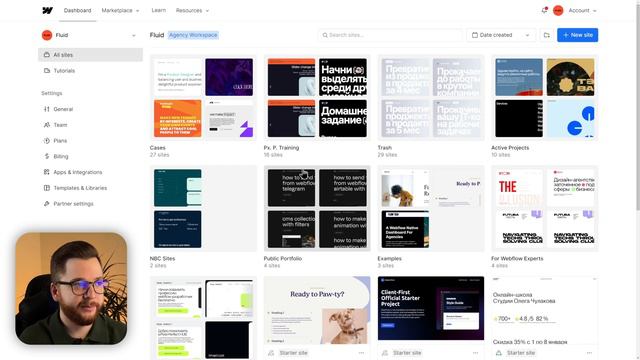The width and height of the screenshot is (640, 360).
Task: Click the Settings section heading
Action: (52, 93)
